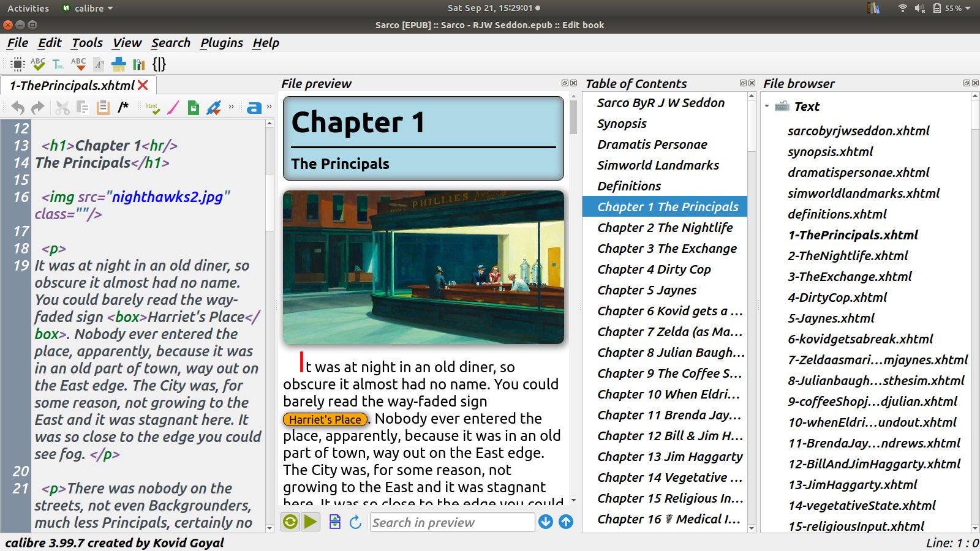Viewport: 980px width, 551px height.
Task: Open synopsis.xhtml in File browser
Action: point(830,152)
